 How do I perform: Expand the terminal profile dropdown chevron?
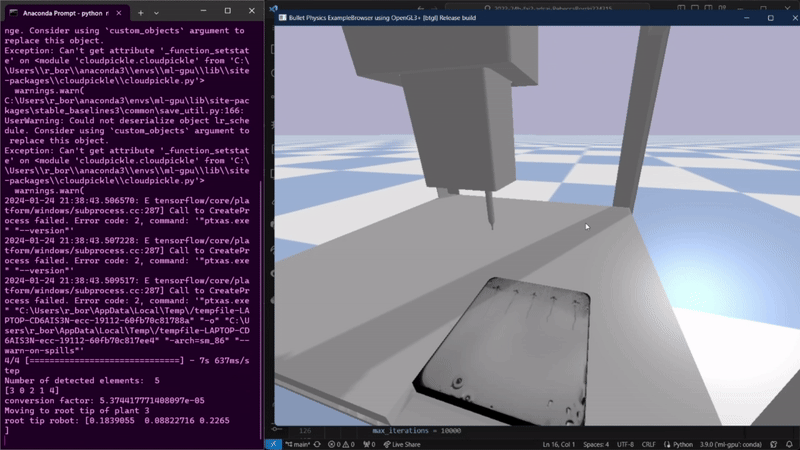pos(156,13)
